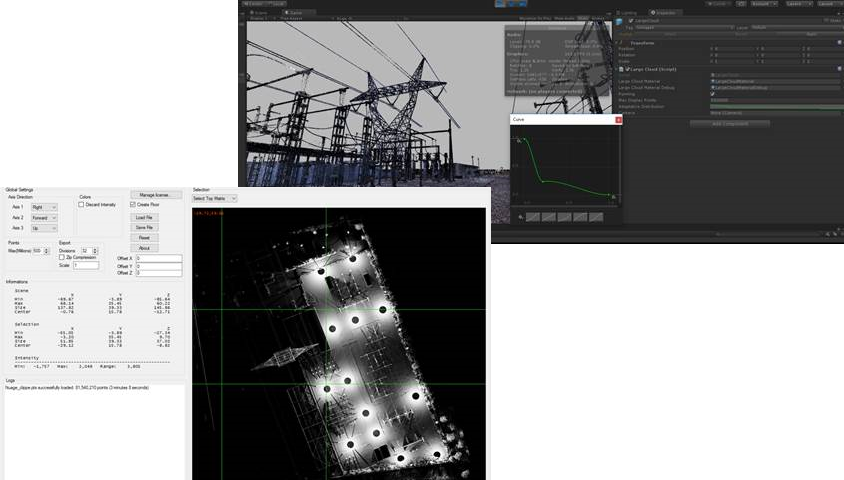Open the Select Top Matrix dropdown
844x480 pixels.
[x=214, y=199]
